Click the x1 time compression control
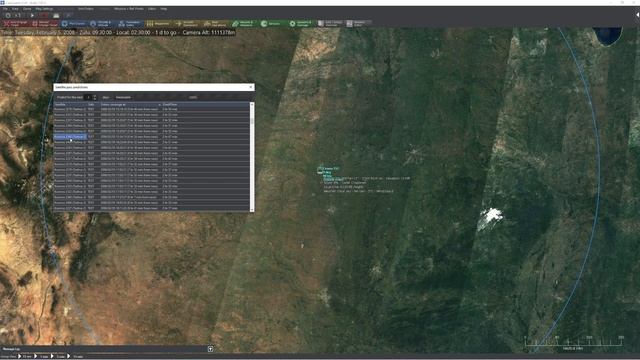The height and width of the screenshot is (360, 640). click(18, 16)
